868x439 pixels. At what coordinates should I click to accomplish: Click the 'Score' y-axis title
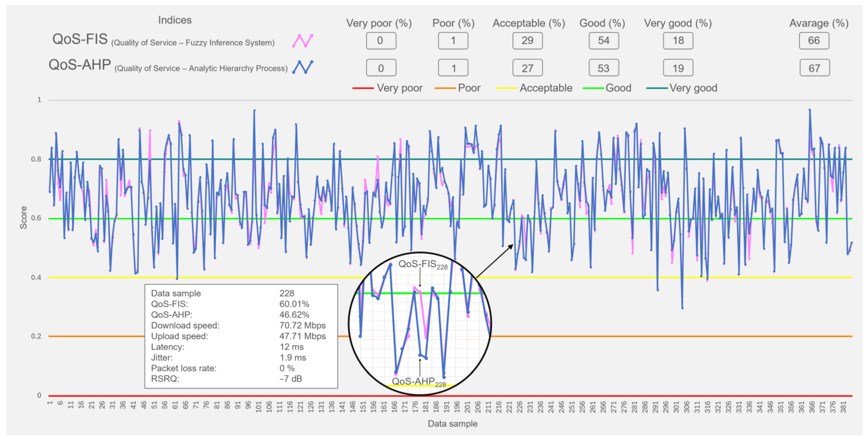click(23, 217)
